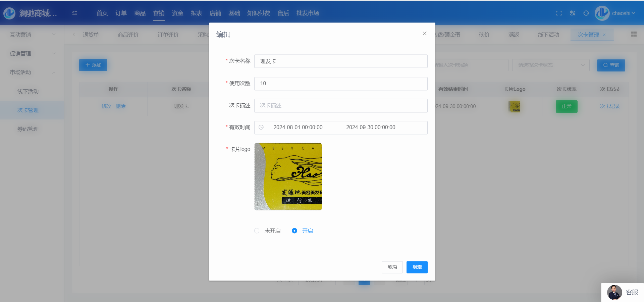Image resolution: width=644 pixels, height=302 pixels.
Task: Expand the 促销管理 sidebar section
Action: coord(32,53)
